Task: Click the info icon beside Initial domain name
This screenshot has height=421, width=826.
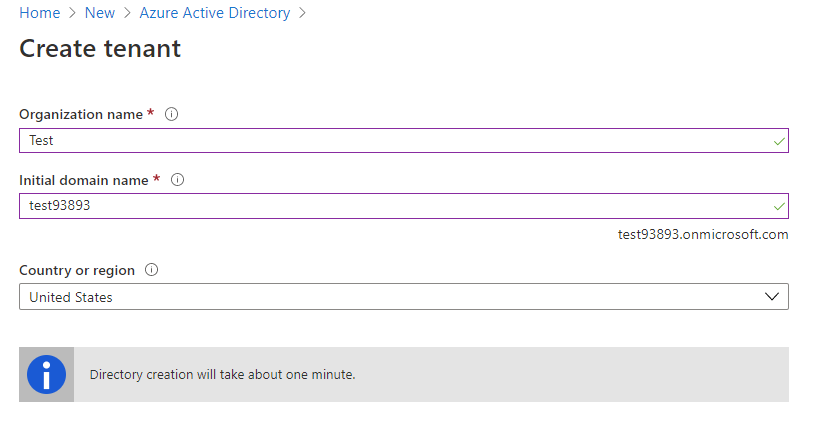Action: (x=178, y=180)
